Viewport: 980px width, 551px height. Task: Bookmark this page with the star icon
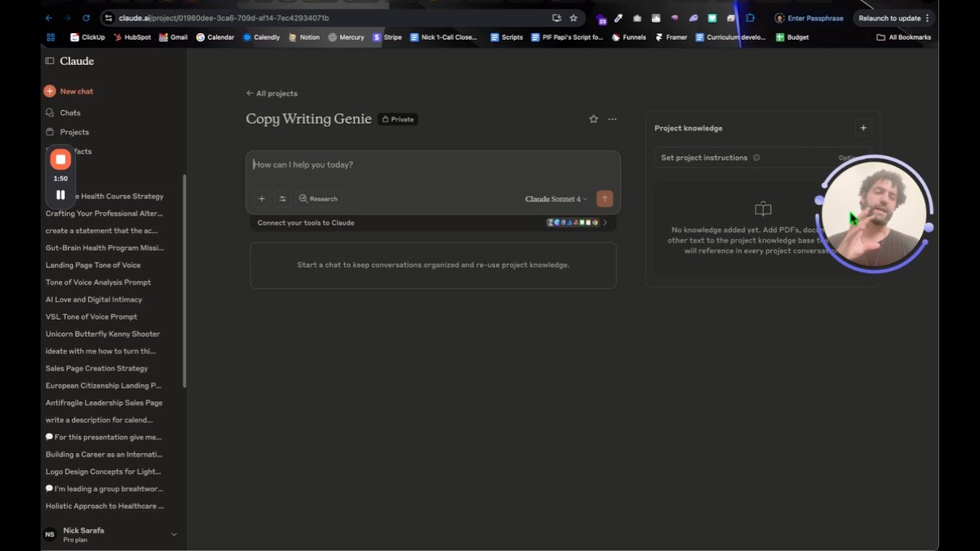(573, 18)
